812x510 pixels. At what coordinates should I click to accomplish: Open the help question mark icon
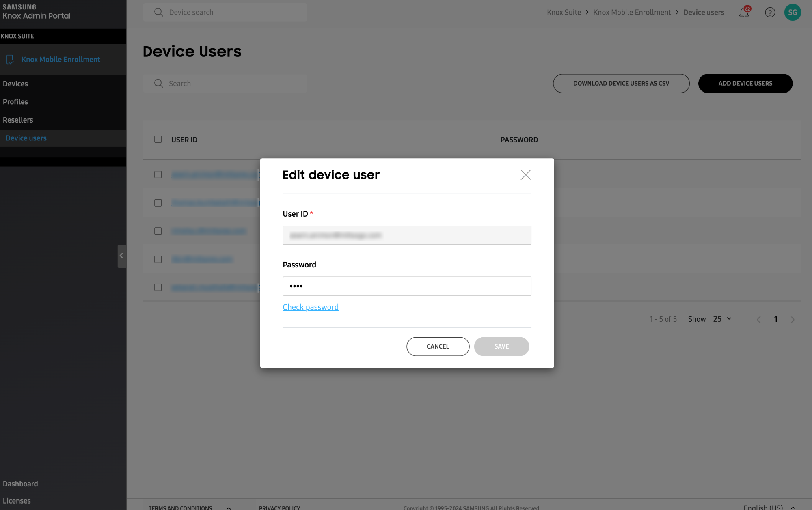click(x=770, y=13)
